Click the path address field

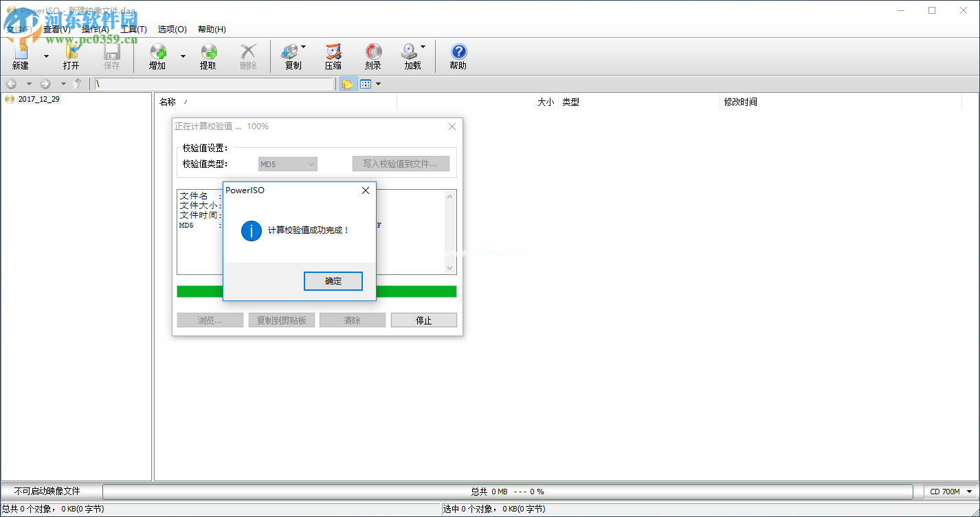[x=213, y=84]
